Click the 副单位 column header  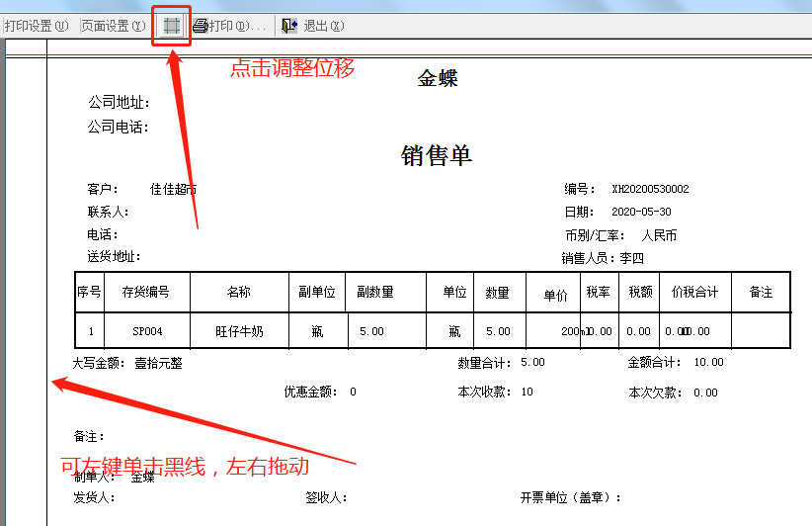(317, 293)
